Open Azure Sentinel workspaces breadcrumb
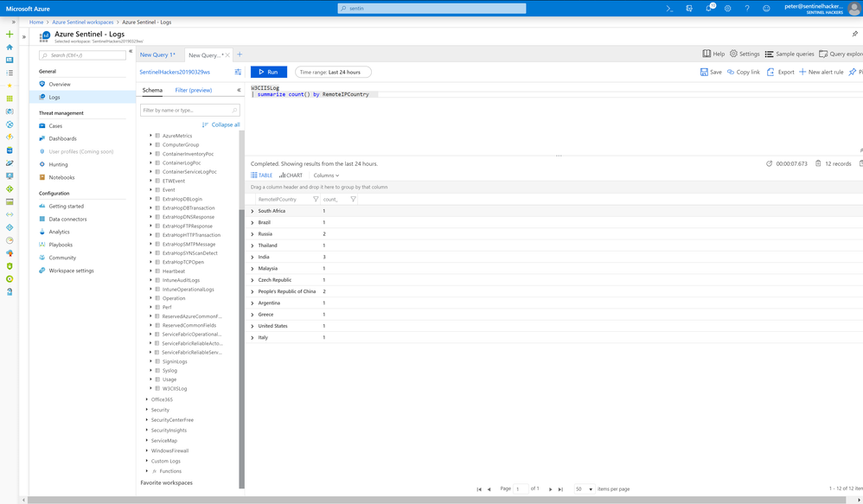Viewport: 863px width, 504px height. [x=82, y=22]
